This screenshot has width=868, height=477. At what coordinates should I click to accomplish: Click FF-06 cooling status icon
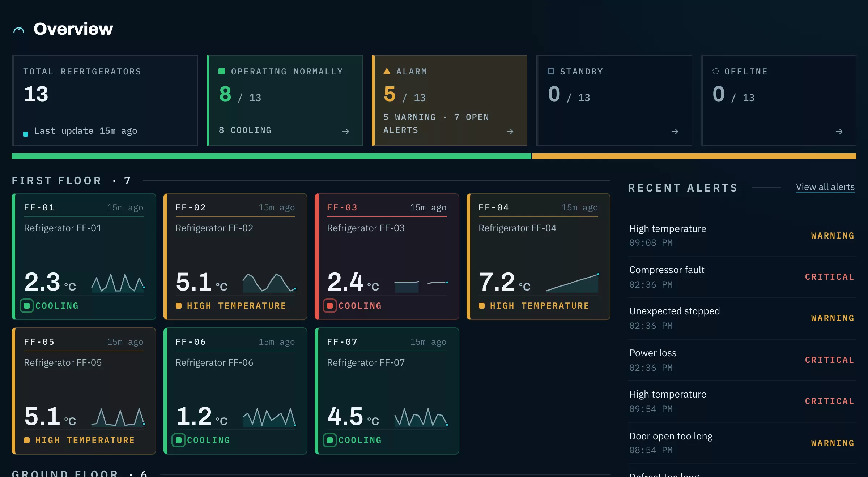coord(178,440)
